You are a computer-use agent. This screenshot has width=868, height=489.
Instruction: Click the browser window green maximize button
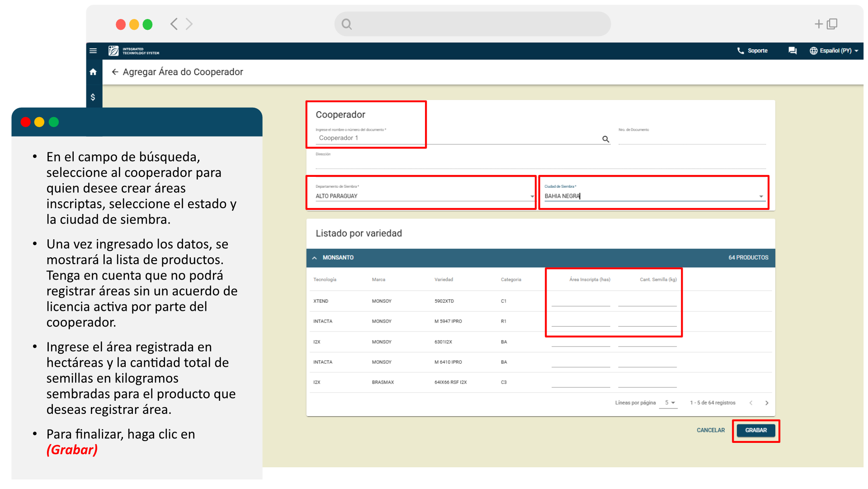pos(147,24)
